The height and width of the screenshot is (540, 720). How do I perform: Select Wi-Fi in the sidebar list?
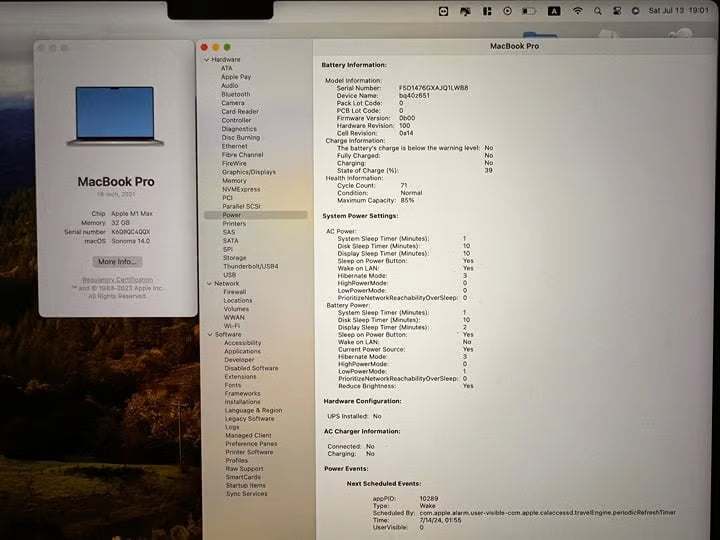[x=232, y=326]
